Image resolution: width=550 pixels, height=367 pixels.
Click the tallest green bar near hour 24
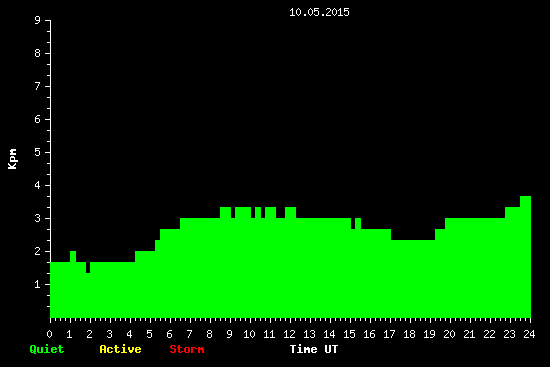tap(525, 257)
